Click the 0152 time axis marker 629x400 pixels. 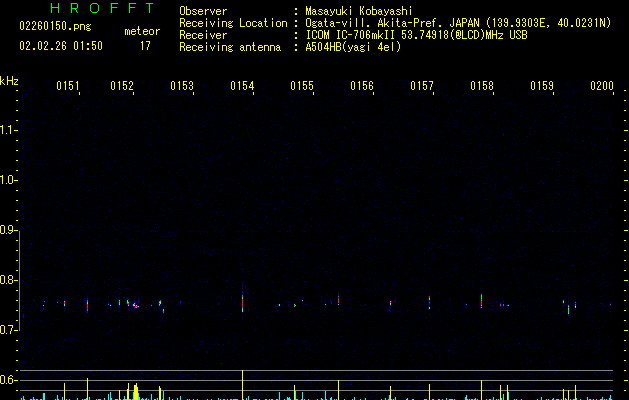pos(122,86)
